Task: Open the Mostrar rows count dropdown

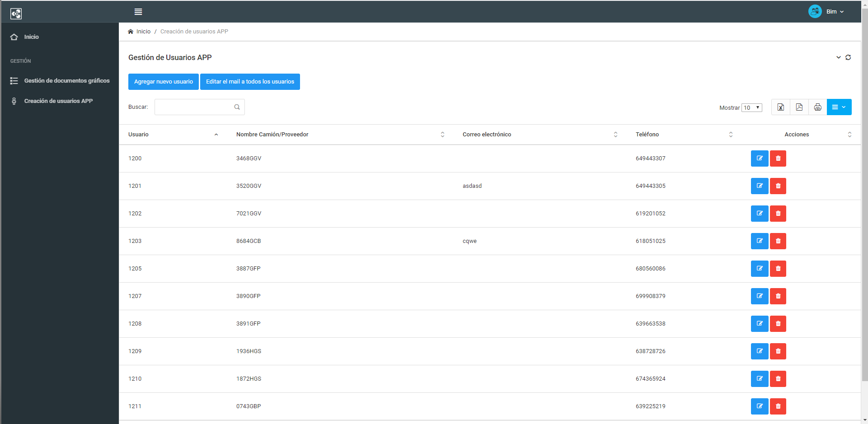Action: [751, 107]
